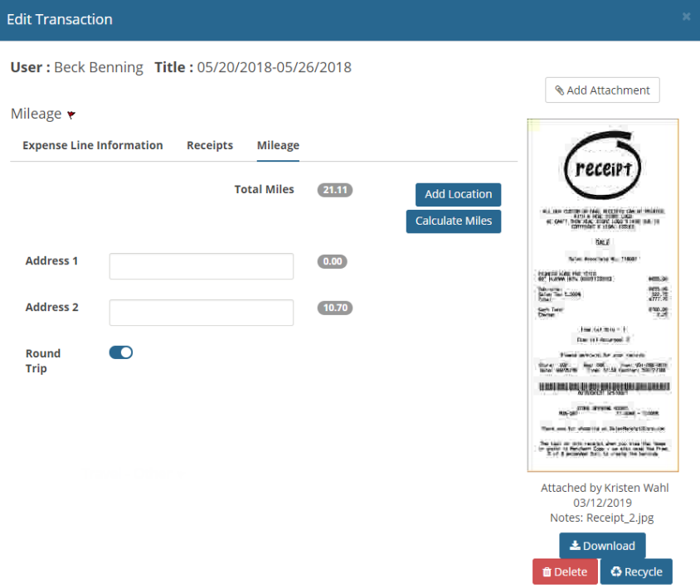Click the Total Miles 21.11 badge
This screenshot has height=588, width=700.
pos(335,190)
